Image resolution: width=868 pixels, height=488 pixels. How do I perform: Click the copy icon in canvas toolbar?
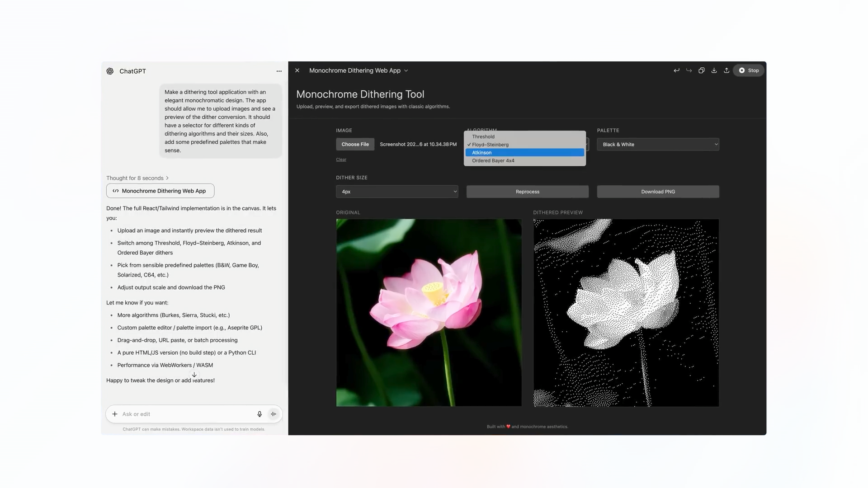pyautogui.click(x=701, y=70)
